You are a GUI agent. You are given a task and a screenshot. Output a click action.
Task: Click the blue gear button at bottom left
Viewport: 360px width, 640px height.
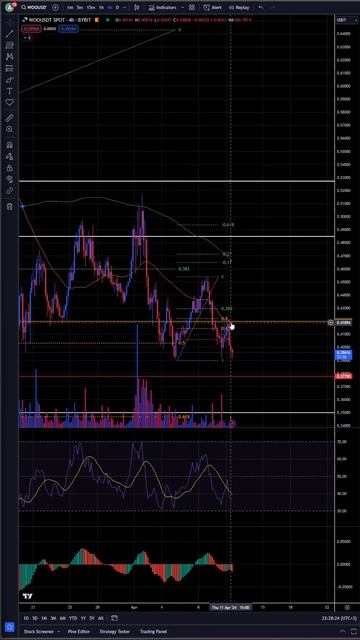[x=9, y=627]
